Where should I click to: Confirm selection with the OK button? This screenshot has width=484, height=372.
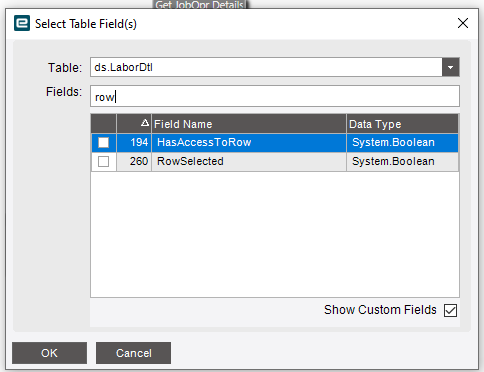click(49, 353)
